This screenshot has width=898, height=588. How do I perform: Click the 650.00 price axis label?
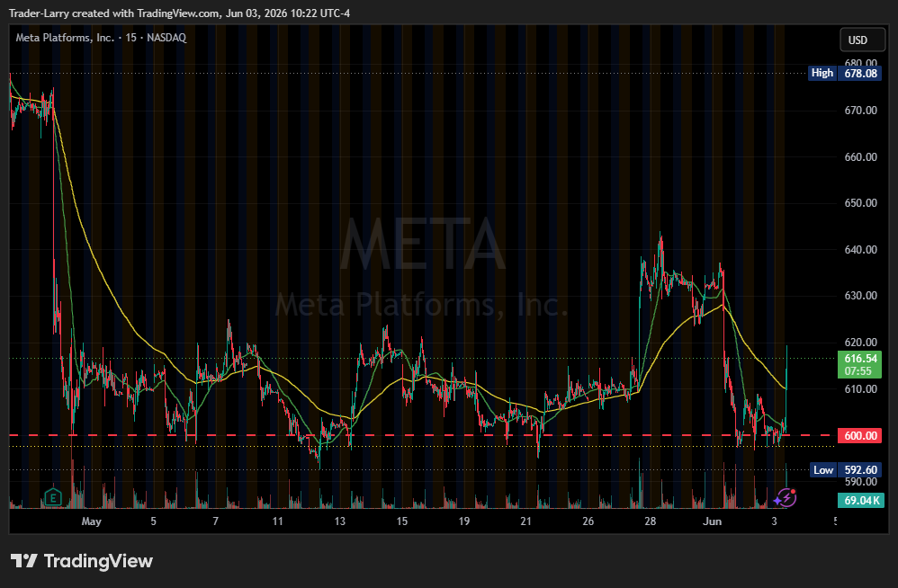coord(861,203)
